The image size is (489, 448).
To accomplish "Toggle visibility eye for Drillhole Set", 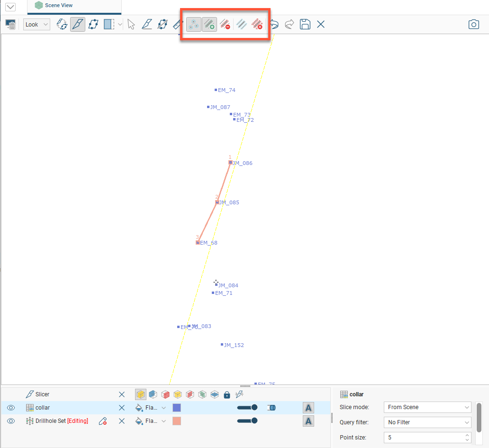I will [x=11, y=421].
